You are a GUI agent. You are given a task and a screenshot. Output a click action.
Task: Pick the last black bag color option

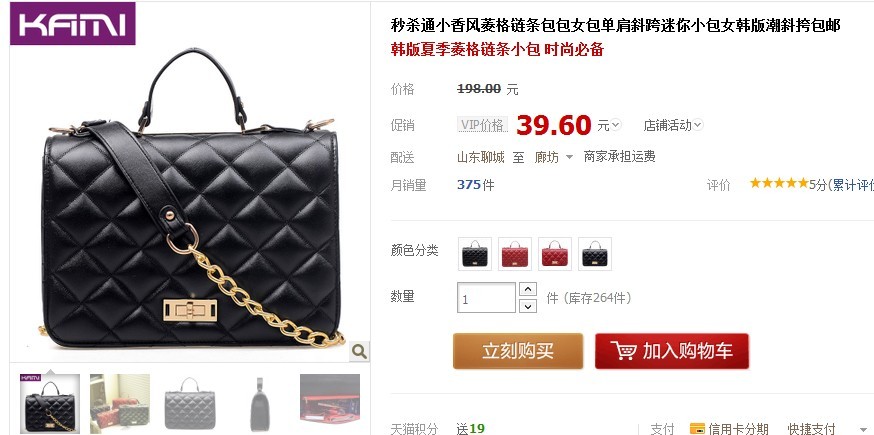pos(595,254)
